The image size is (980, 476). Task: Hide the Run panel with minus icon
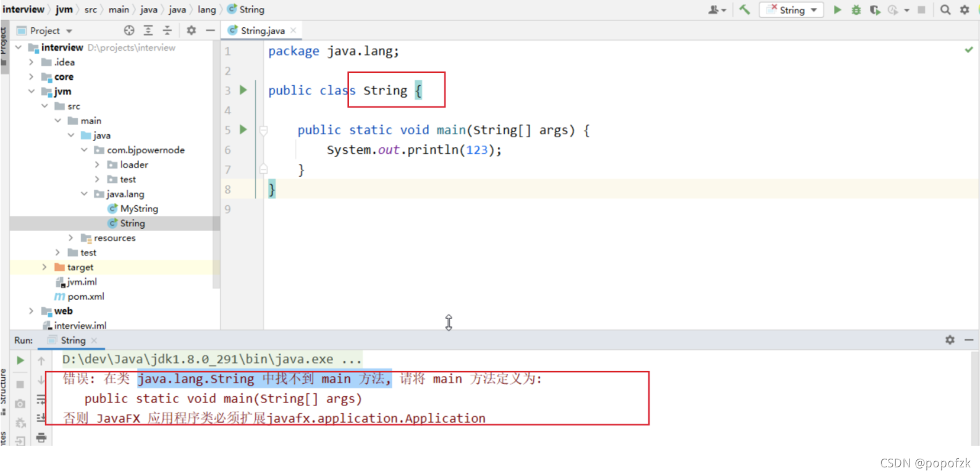[969, 340]
